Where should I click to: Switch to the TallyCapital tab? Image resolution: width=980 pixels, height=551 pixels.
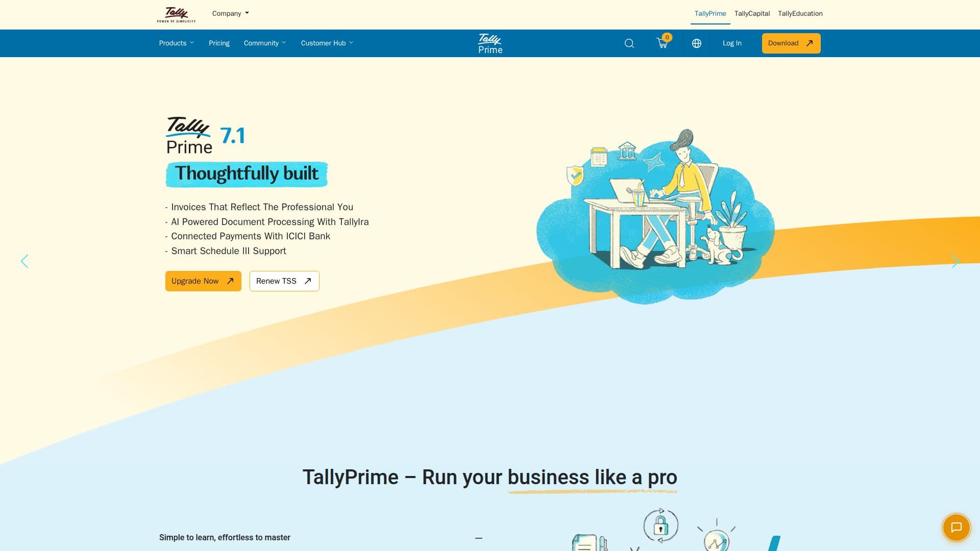[752, 14]
